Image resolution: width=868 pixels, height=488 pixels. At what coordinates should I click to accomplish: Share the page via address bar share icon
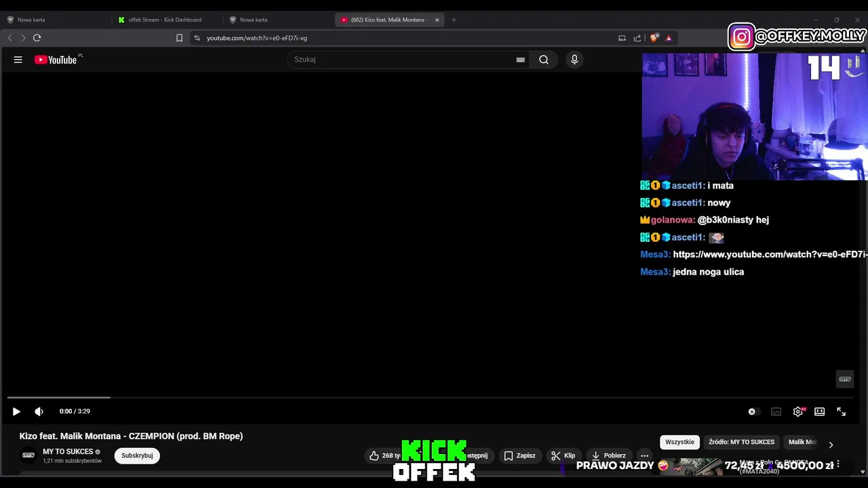coord(637,38)
